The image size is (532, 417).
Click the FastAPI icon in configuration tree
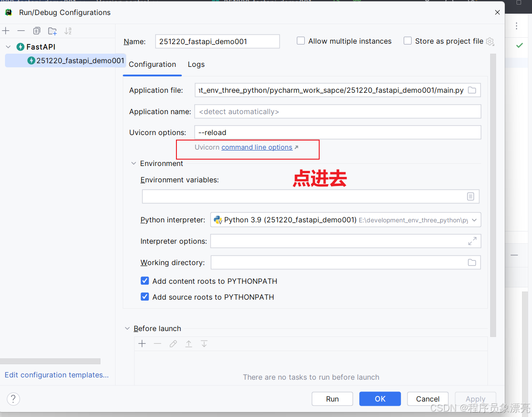20,47
